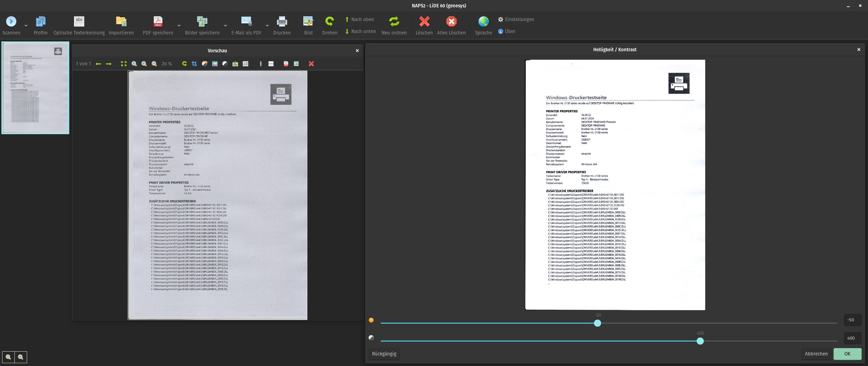
Task: Close the Helligkeit / Kontrast dialog
Action: pos(859,50)
